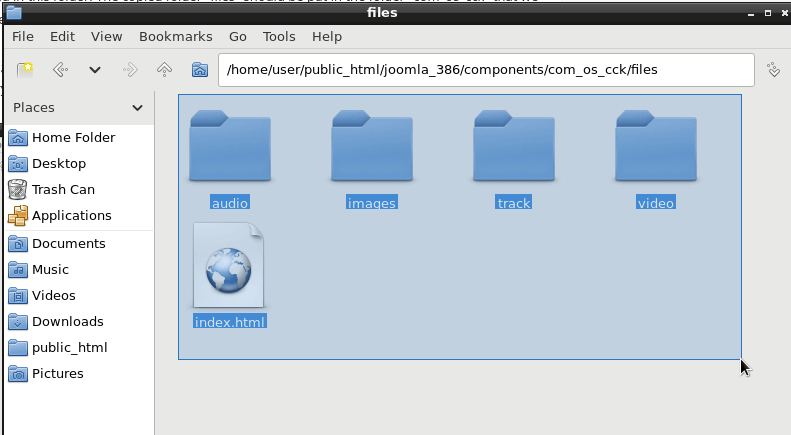Viewport: 791px width, 435px height.
Task: Go up to parent folder
Action: 164,70
